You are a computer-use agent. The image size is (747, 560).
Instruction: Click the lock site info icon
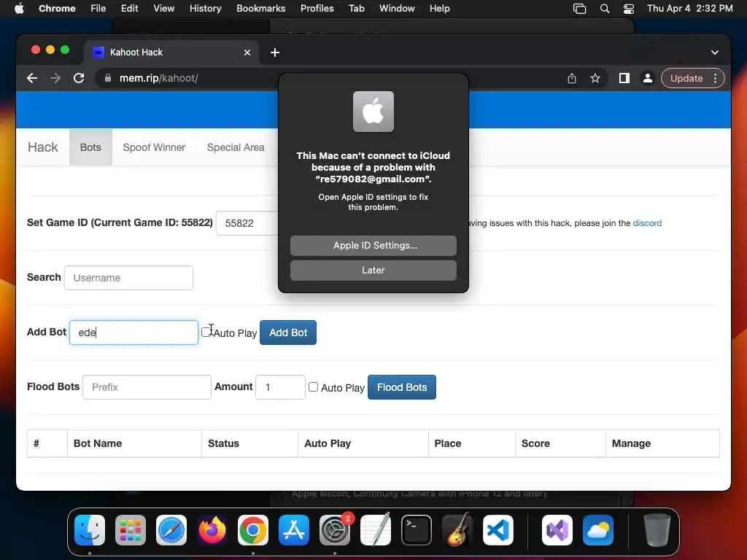(108, 78)
